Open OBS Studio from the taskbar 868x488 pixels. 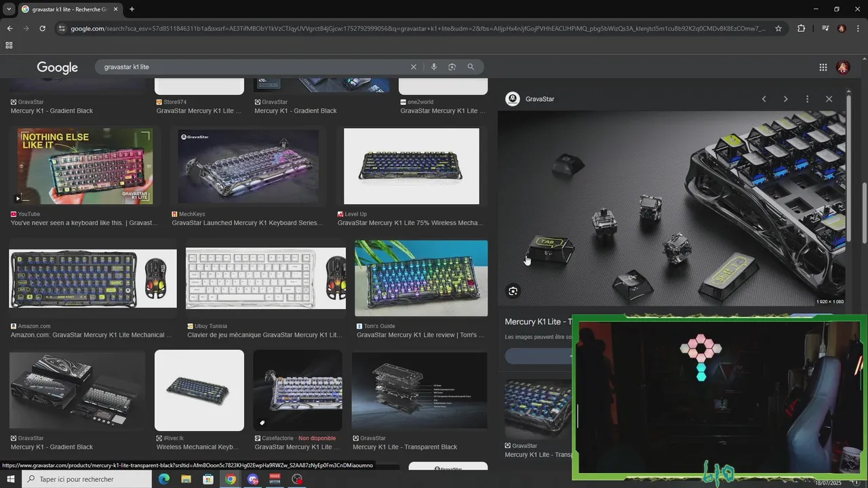coord(297,479)
